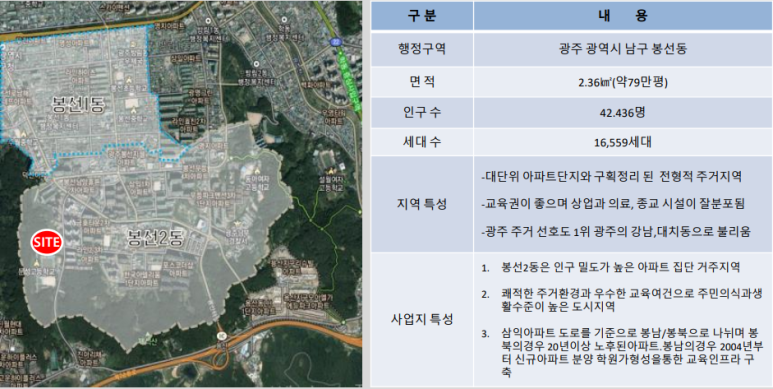Click the 한국아델리움 1단지아파트 label

tap(140, 279)
